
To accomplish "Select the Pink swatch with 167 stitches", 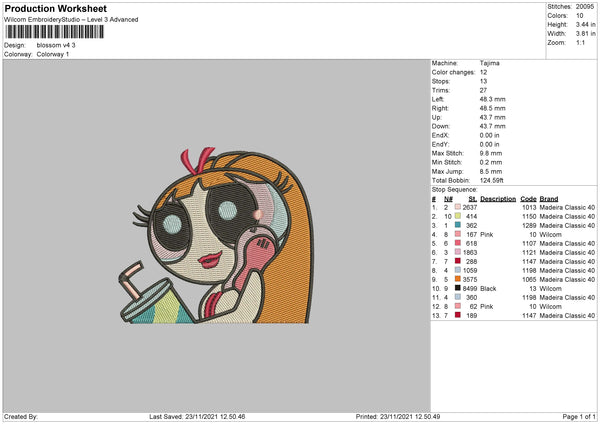I will (x=458, y=234).
